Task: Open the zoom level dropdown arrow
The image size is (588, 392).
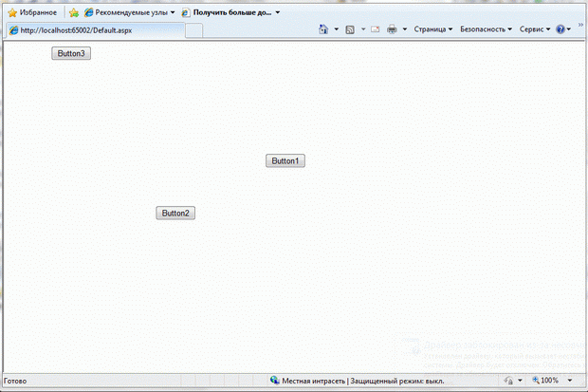Action: pos(569,381)
